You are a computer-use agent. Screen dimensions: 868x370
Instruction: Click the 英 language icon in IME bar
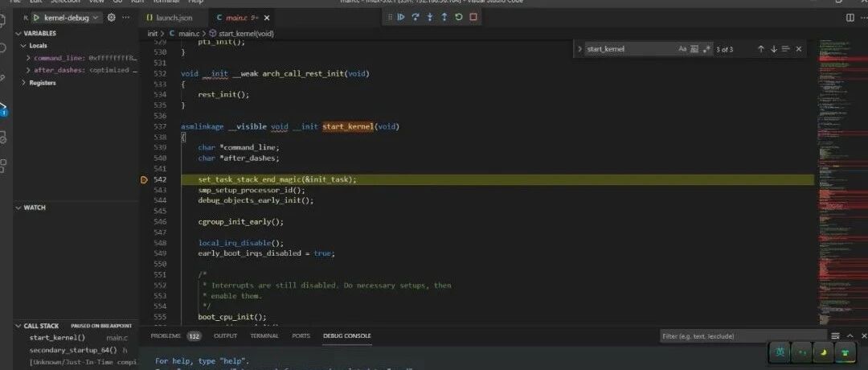780,352
